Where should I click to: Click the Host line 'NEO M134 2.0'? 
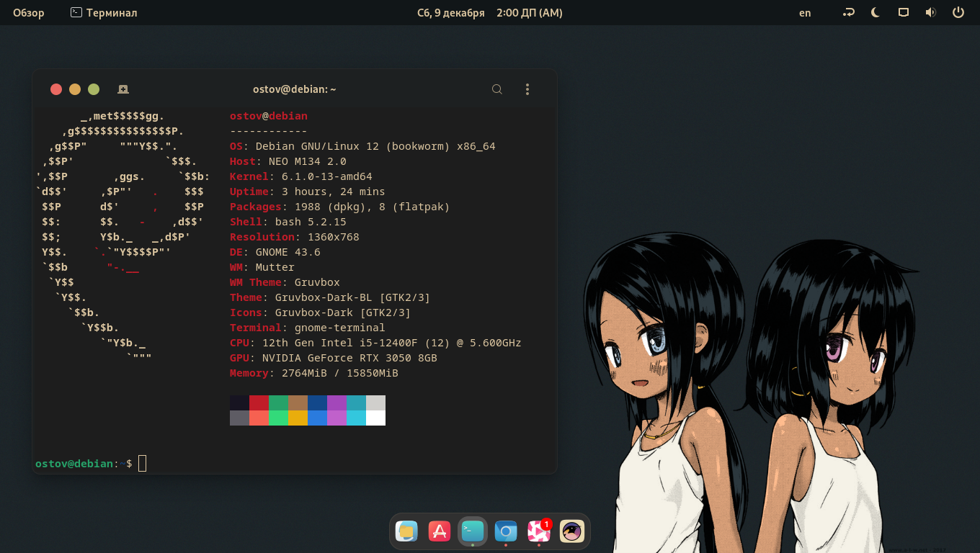(x=288, y=161)
